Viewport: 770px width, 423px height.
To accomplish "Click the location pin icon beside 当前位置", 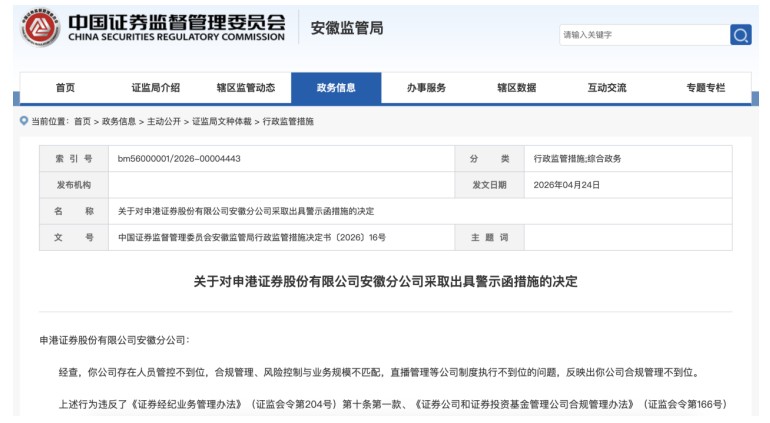I will pyautogui.click(x=24, y=121).
